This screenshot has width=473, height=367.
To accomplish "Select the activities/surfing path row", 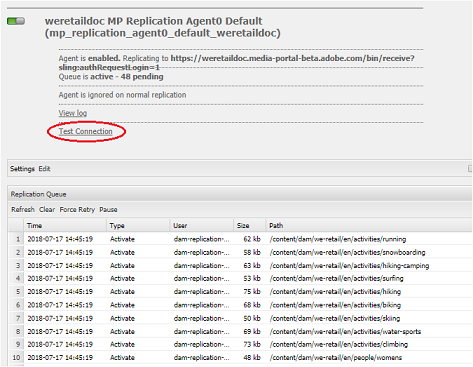I will (x=240, y=278).
